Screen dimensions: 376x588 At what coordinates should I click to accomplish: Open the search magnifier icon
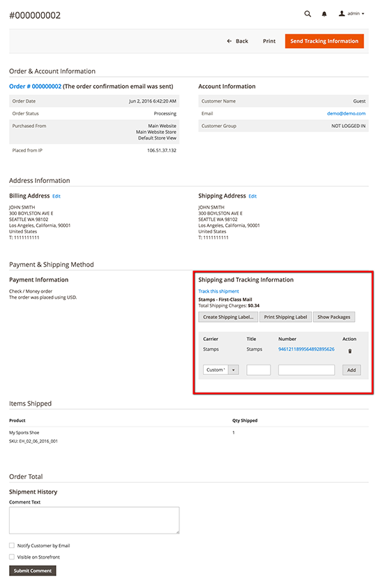(x=308, y=14)
